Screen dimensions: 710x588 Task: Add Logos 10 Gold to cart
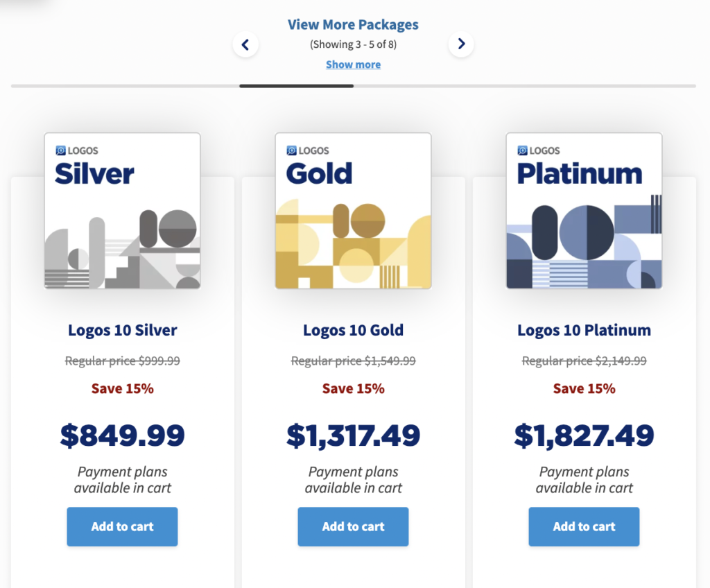(353, 527)
